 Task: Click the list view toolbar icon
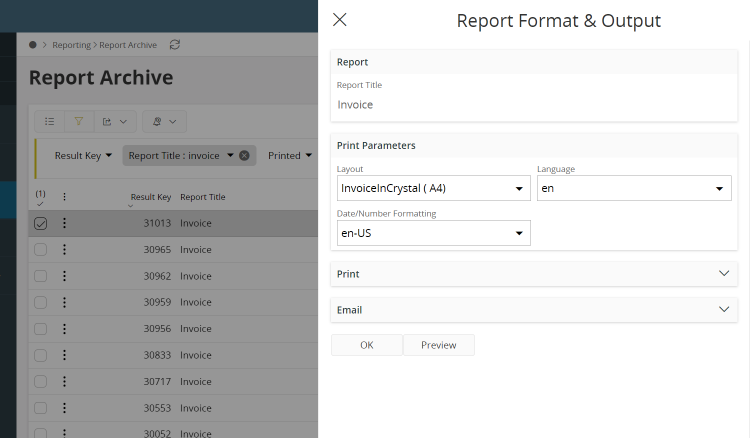[49, 122]
